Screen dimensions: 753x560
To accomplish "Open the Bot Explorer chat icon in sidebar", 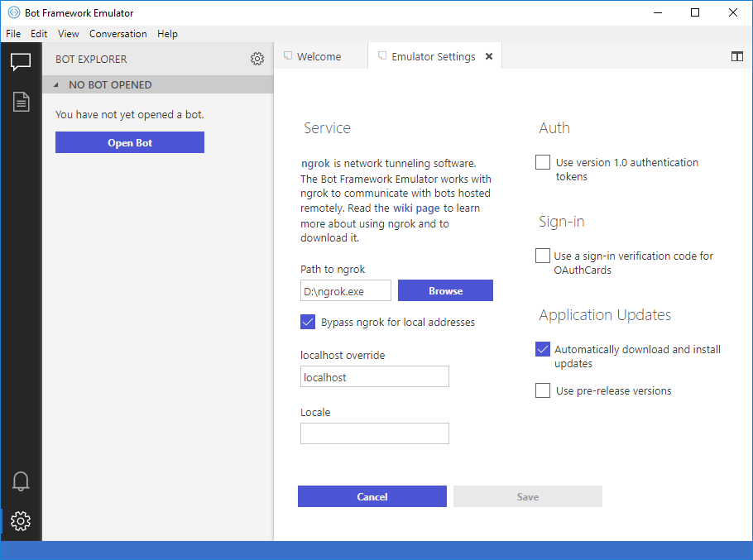I will tap(21, 62).
